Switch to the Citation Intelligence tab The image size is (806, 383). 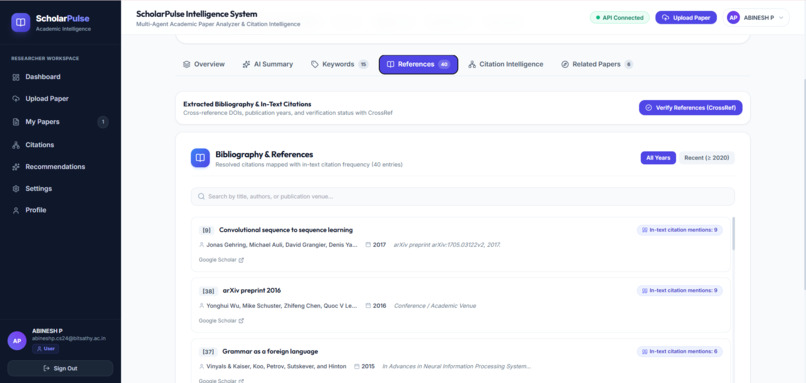pyautogui.click(x=506, y=64)
